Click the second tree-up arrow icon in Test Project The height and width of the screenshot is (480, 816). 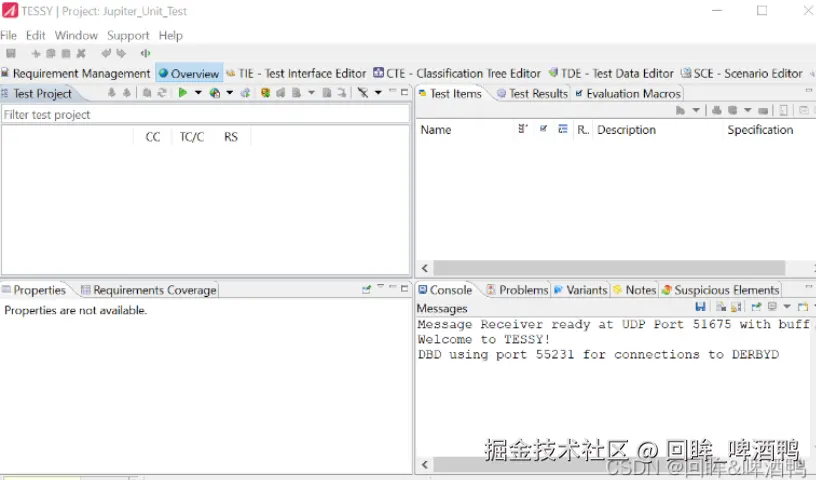(126, 93)
